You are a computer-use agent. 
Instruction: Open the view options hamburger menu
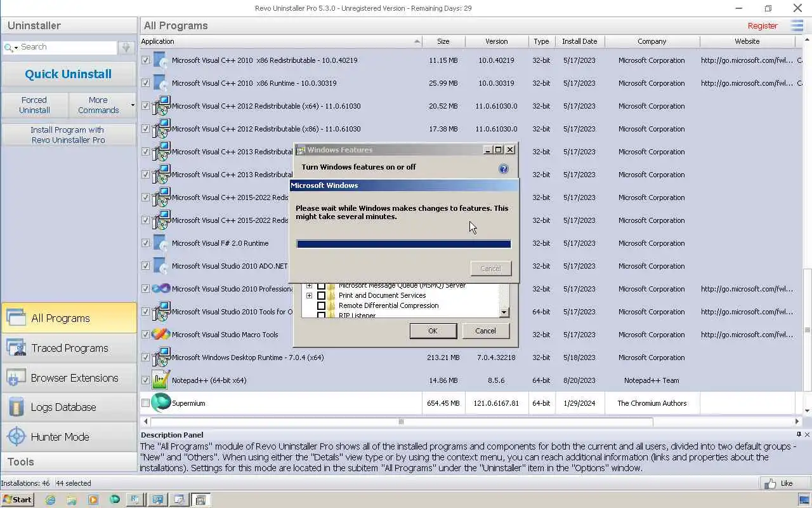[x=797, y=25]
